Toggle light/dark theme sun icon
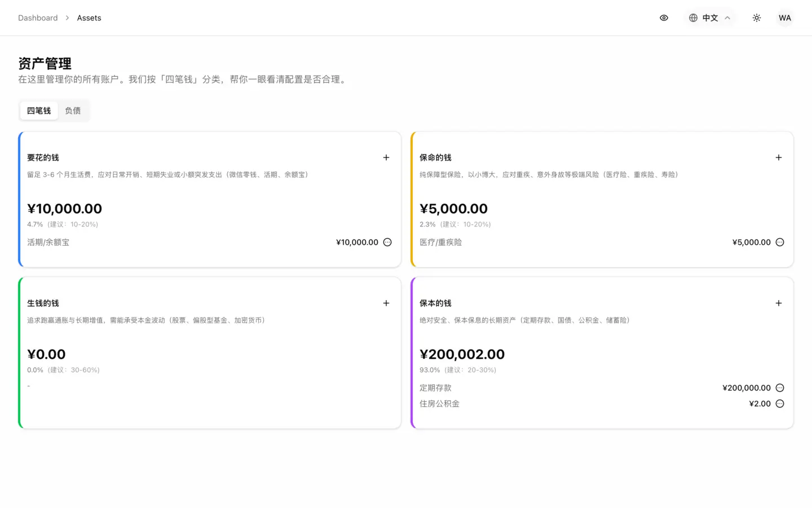 757,18
